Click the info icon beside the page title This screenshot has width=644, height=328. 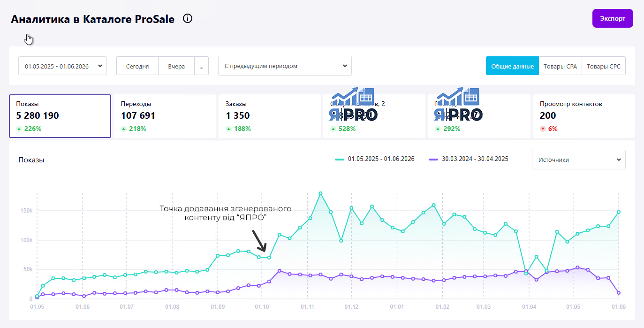tap(188, 19)
